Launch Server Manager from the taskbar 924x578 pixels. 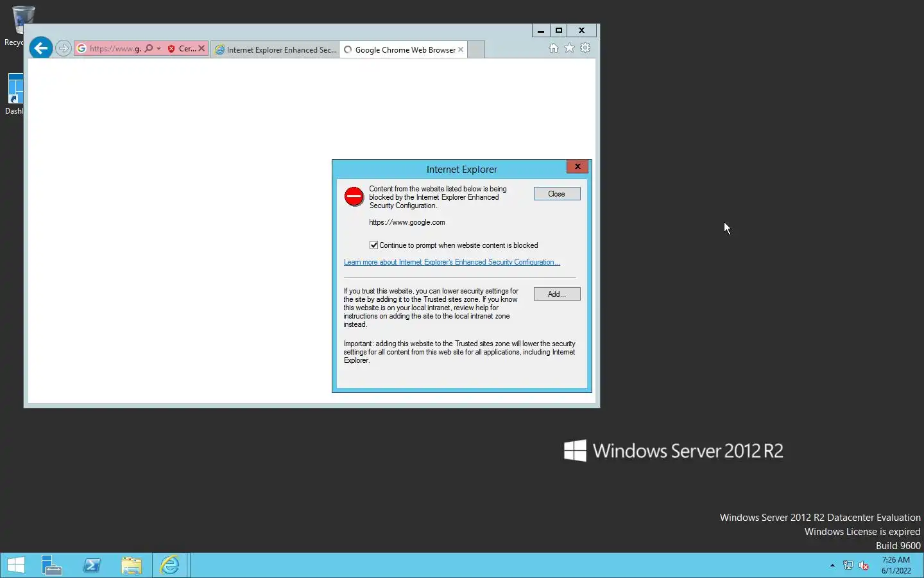[x=52, y=565]
